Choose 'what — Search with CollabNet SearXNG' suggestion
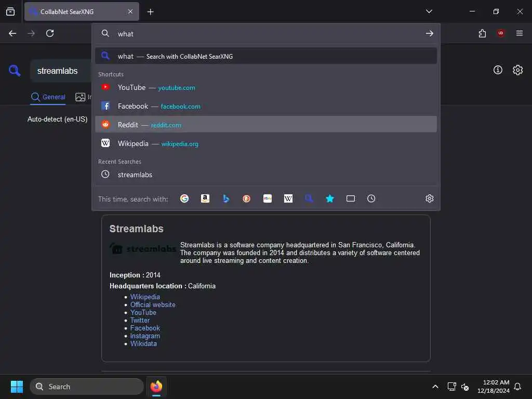Viewport: 532px width, 399px height. pyautogui.click(x=266, y=56)
